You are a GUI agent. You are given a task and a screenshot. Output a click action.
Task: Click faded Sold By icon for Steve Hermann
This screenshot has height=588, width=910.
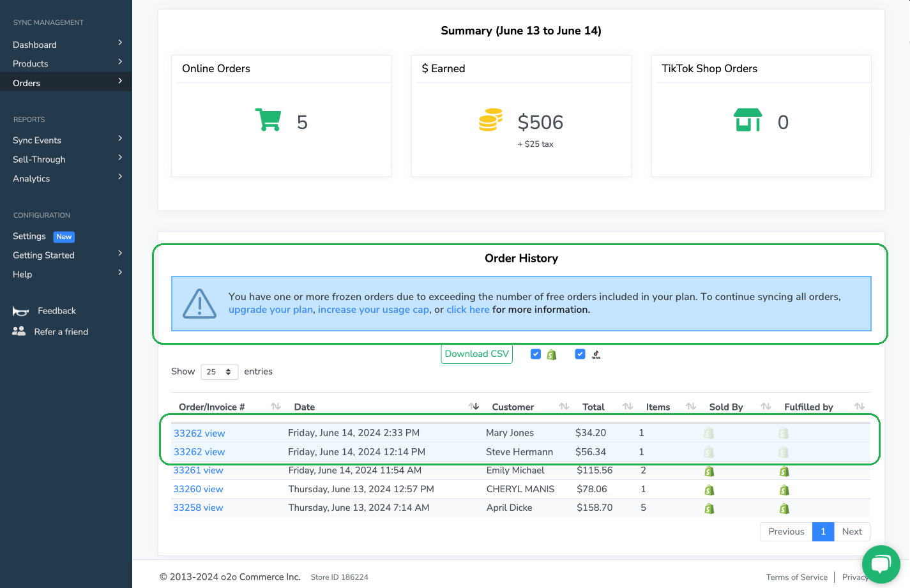708,452
